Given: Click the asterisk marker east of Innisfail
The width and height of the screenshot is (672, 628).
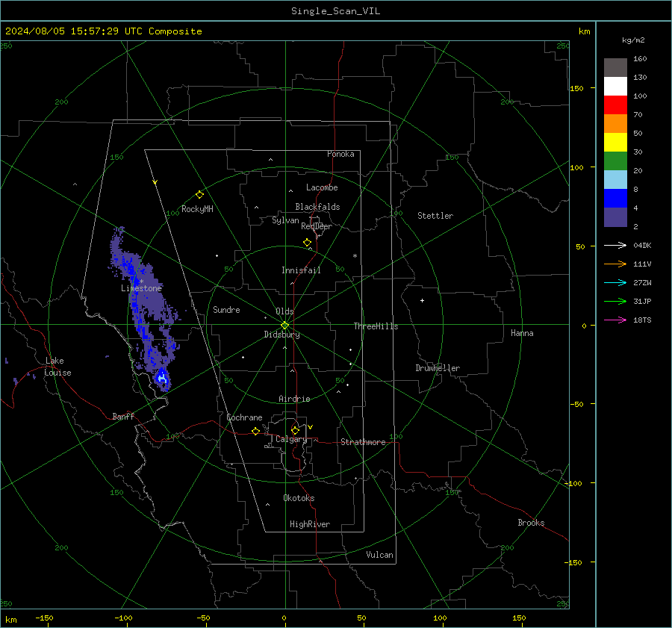Looking at the screenshot, I should [x=355, y=256].
